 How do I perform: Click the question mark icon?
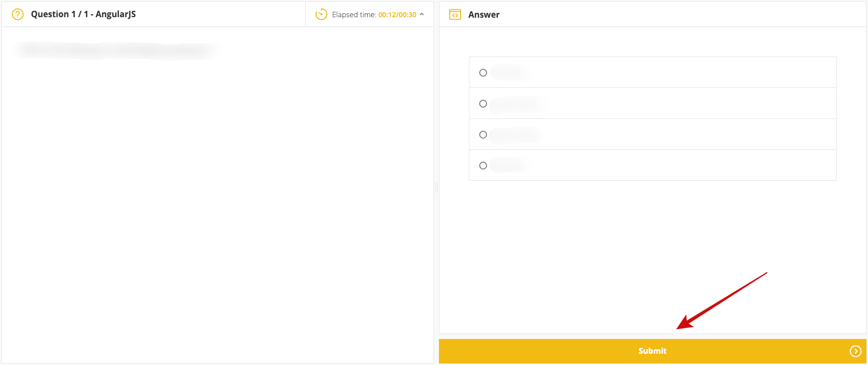pyautogui.click(x=18, y=14)
